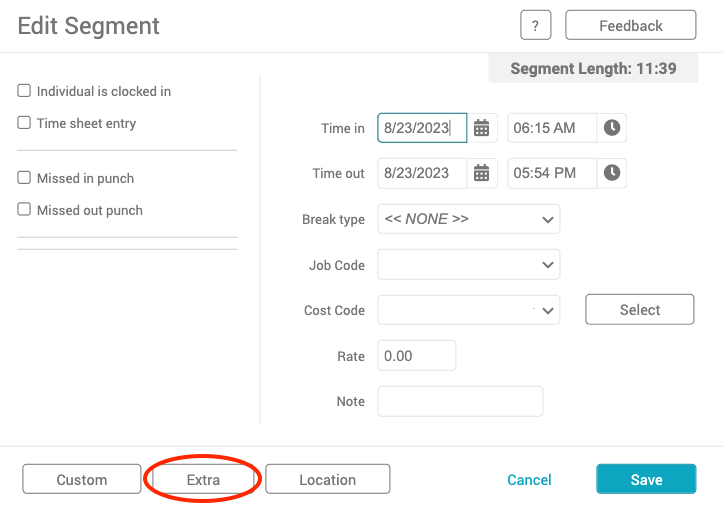723x514 pixels.
Task: Open the Job Code dropdown
Action: pos(468,265)
